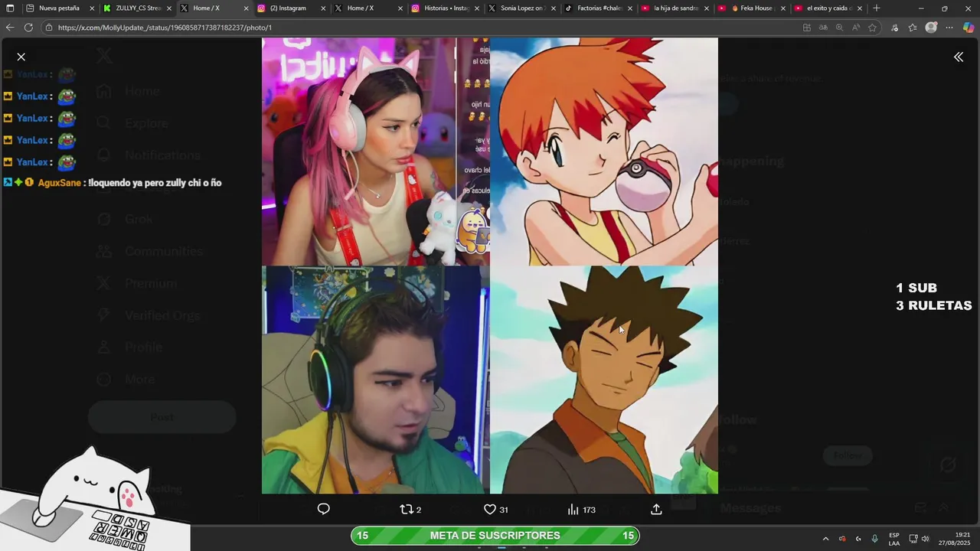
Task: Click the repost icon showing 2
Action: (x=410, y=509)
